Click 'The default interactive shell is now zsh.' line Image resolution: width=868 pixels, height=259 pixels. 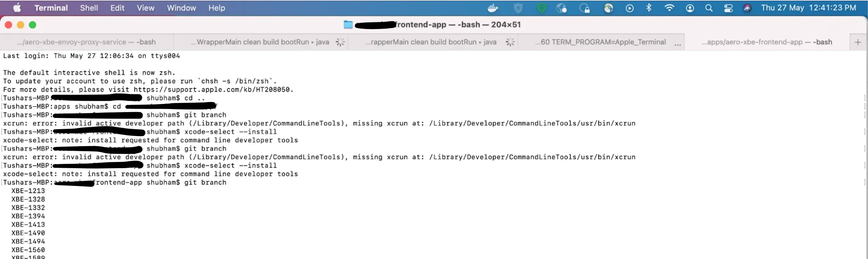click(89, 73)
